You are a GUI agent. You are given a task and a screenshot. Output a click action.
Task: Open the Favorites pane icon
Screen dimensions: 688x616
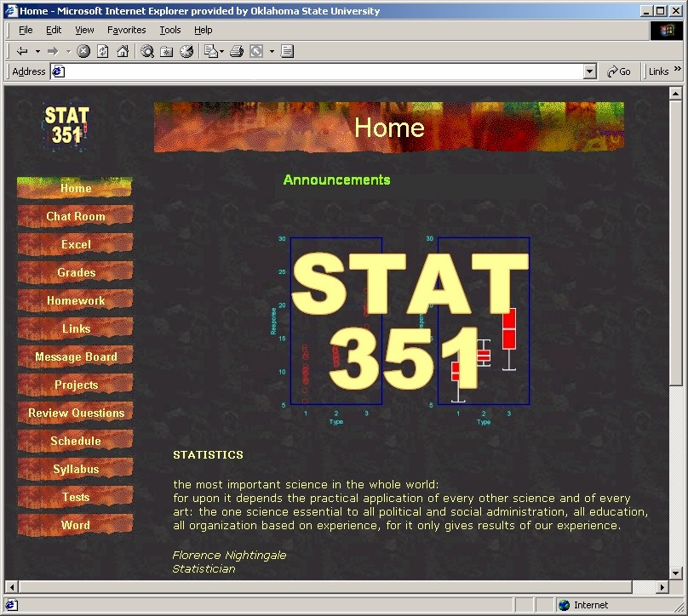pyautogui.click(x=167, y=51)
